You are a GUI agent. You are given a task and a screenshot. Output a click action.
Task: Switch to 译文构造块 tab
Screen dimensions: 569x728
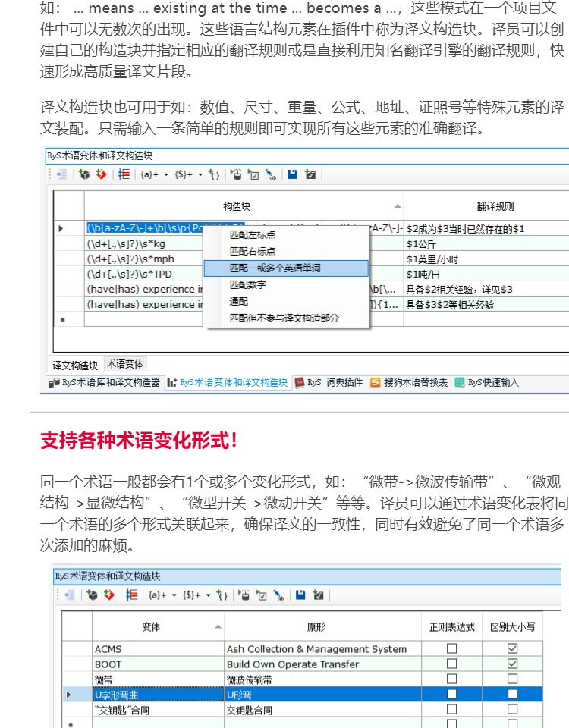coord(75,366)
